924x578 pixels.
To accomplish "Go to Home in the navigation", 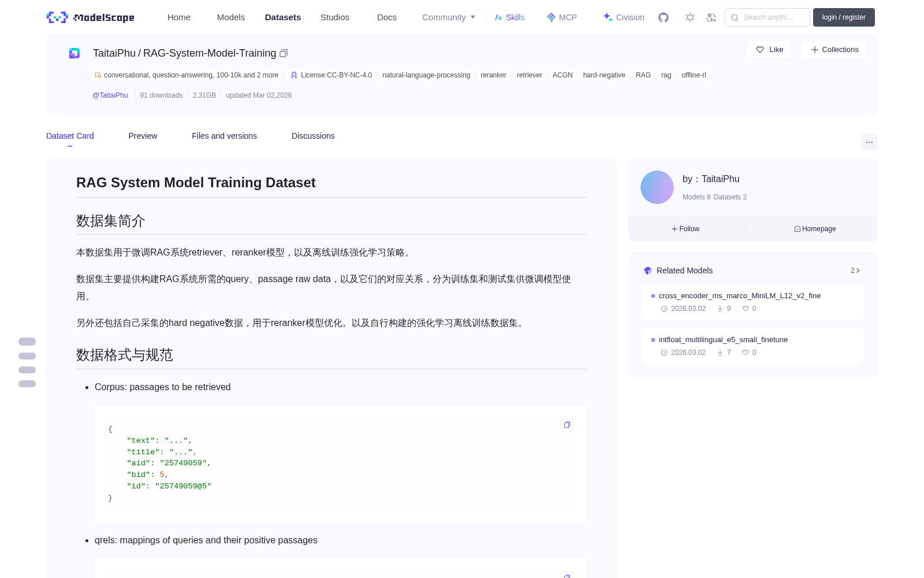I will pos(179,17).
